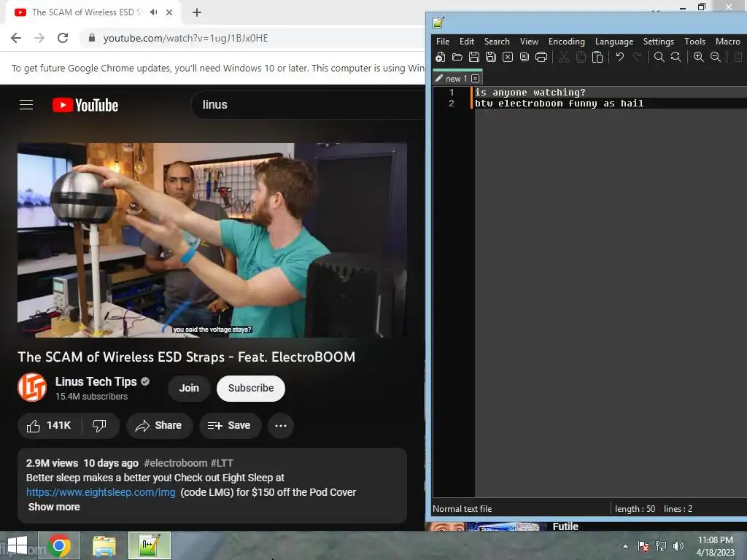Open the Settings menu
This screenshot has height=560, width=747.
click(x=659, y=42)
